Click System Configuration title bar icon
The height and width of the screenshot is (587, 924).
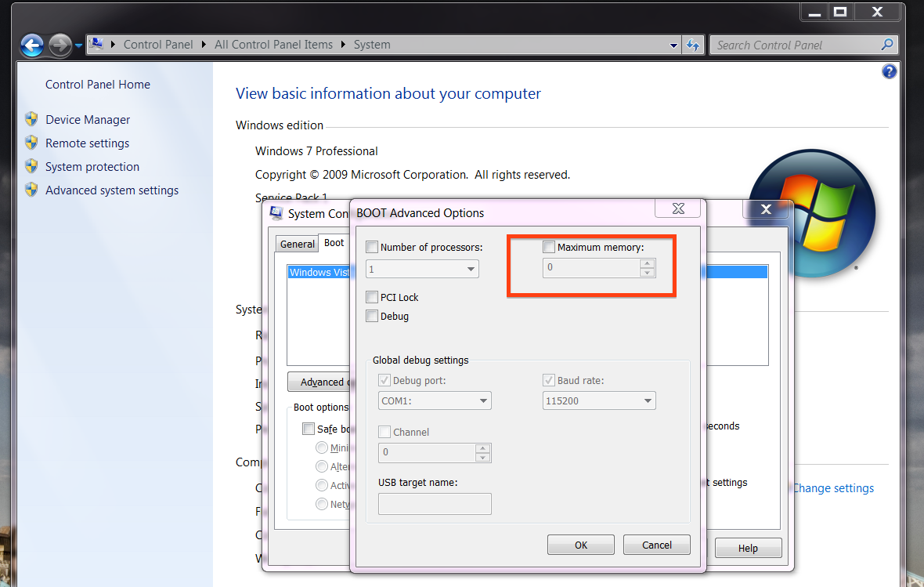click(276, 213)
